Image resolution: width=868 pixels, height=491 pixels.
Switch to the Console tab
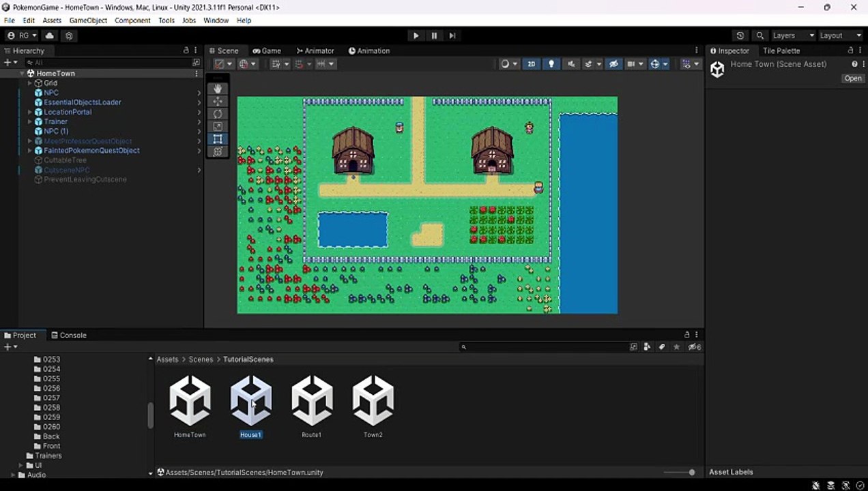(x=68, y=335)
